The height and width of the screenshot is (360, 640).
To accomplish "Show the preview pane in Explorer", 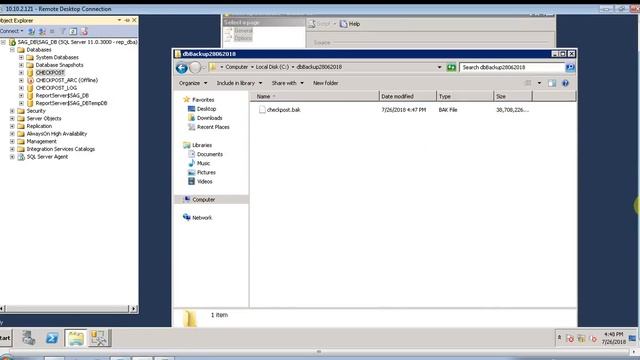I will coord(552,83).
